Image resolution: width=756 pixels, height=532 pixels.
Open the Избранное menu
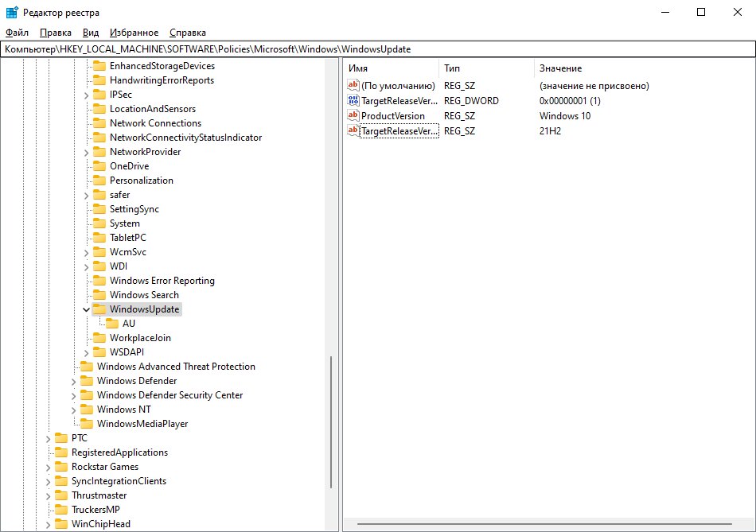[x=134, y=33]
